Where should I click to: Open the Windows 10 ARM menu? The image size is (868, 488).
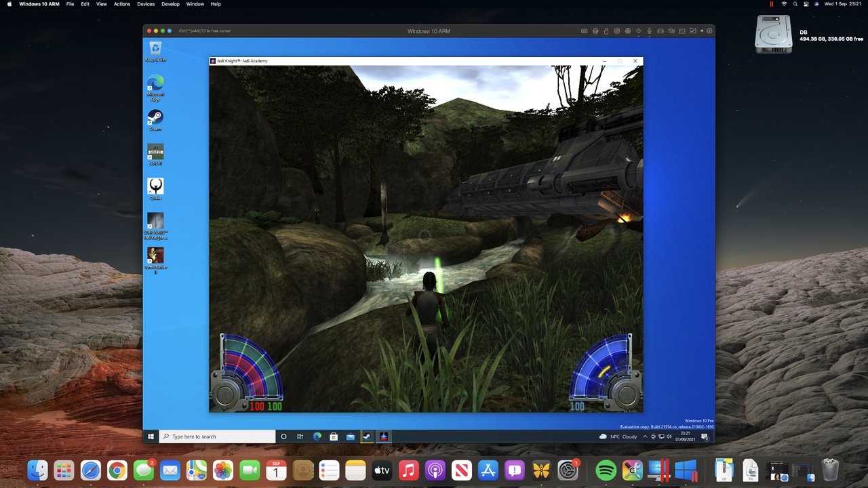coord(39,4)
